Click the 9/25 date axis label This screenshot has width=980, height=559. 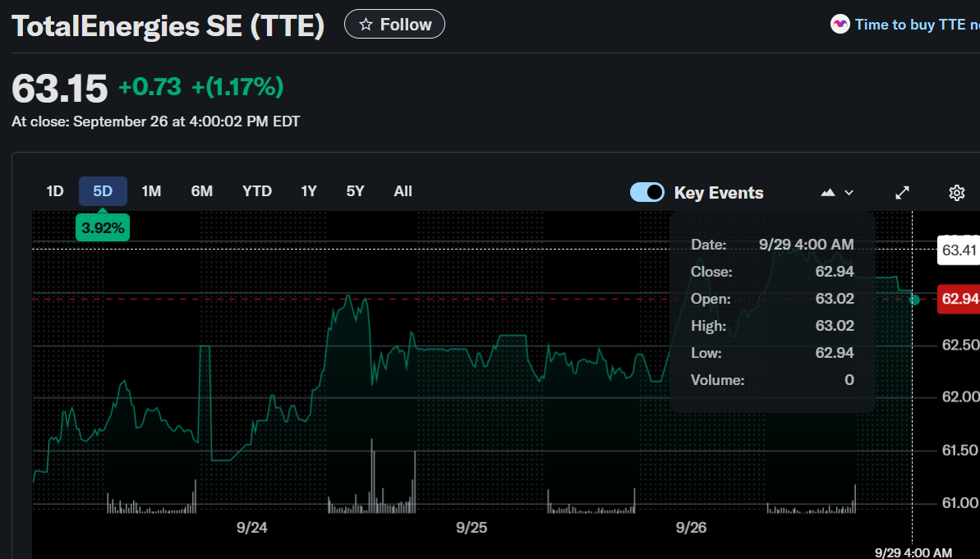pyautogui.click(x=472, y=528)
